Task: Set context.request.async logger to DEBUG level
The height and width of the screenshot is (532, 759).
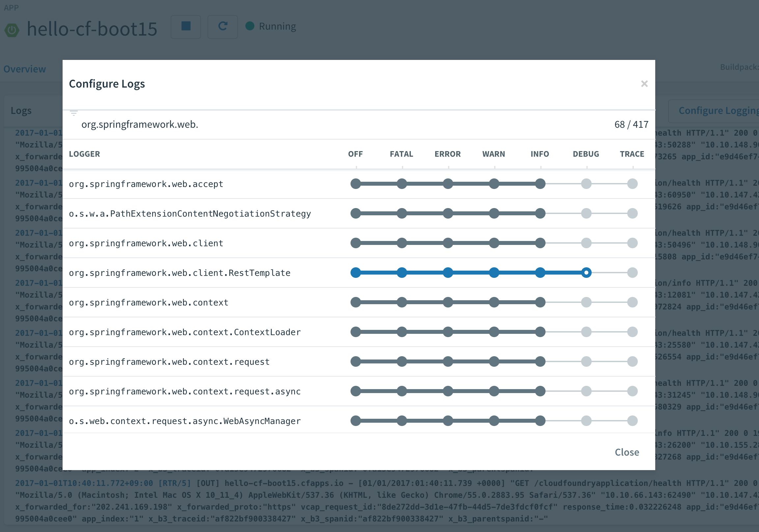Action: click(x=586, y=391)
